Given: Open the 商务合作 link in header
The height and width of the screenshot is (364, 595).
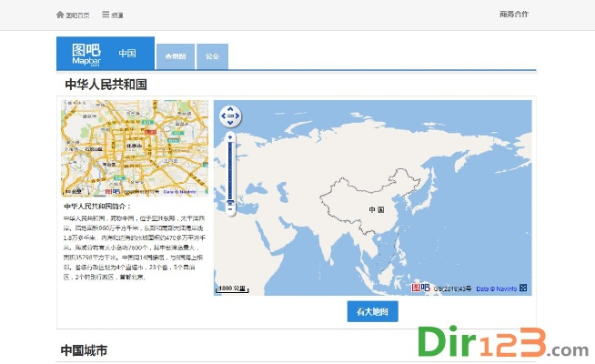Looking at the screenshot, I should [514, 14].
